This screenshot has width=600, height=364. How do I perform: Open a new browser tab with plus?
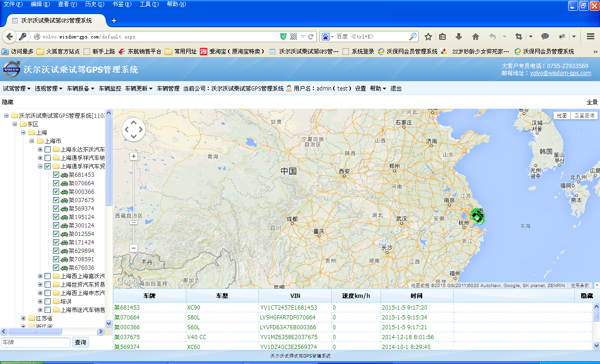114,21
